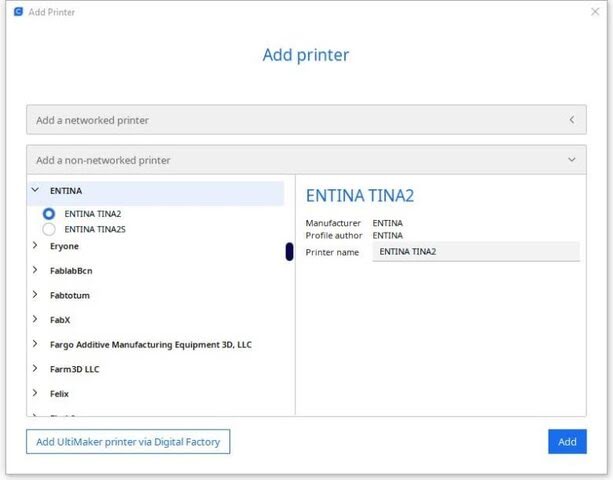
Task: Click the Printer name text field
Action: 475,252
